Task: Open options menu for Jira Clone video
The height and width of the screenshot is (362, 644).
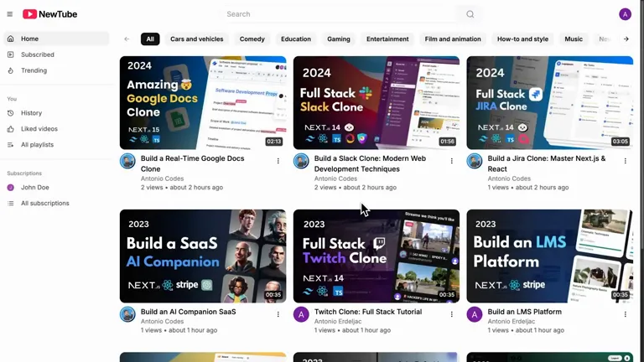Action: 625,161
